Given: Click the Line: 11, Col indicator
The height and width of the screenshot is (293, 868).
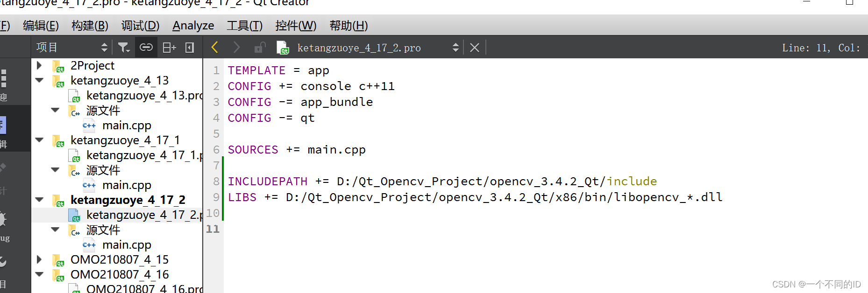Looking at the screenshot, I should (821, 48).
